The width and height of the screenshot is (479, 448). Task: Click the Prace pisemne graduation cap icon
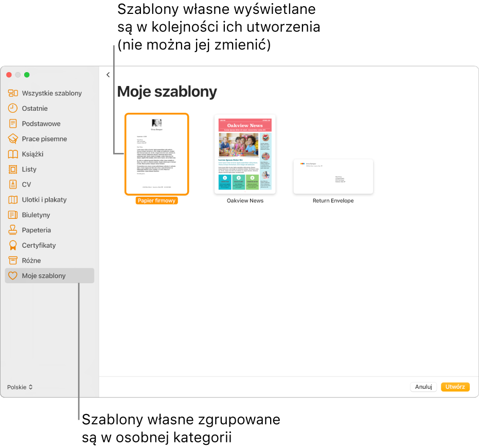click(13, 139)
